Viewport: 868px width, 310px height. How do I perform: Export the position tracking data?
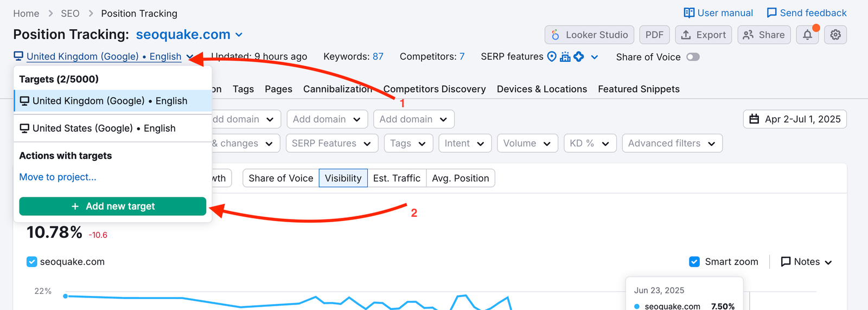704,35
